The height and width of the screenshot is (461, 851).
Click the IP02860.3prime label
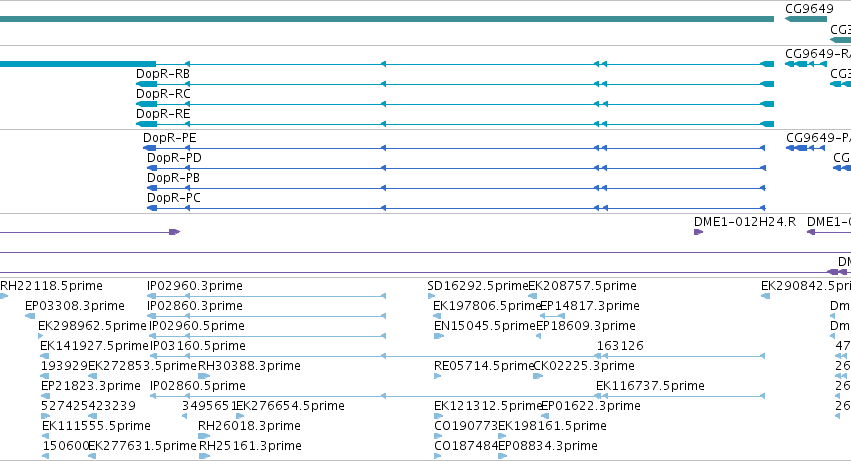coord(195,306)
